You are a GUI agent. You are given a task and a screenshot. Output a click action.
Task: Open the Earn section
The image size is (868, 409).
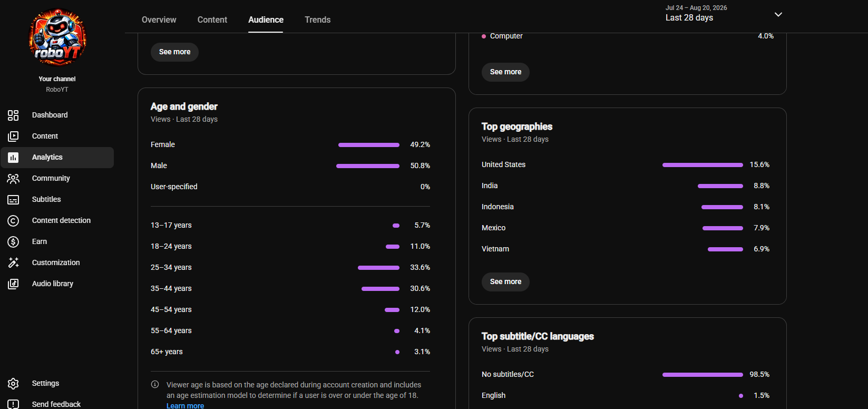click(x=57, y=242)
